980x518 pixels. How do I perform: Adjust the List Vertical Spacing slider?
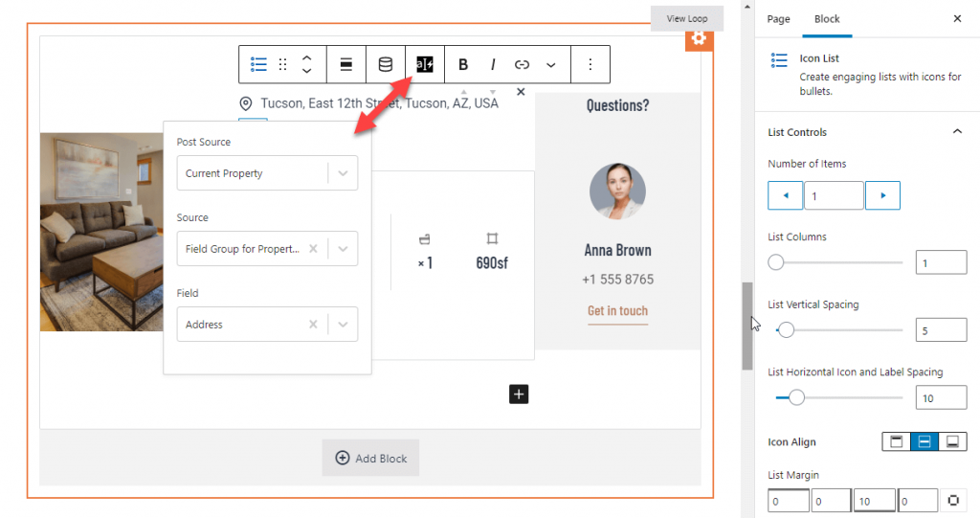pyautogui.click(x=787, y=329)
